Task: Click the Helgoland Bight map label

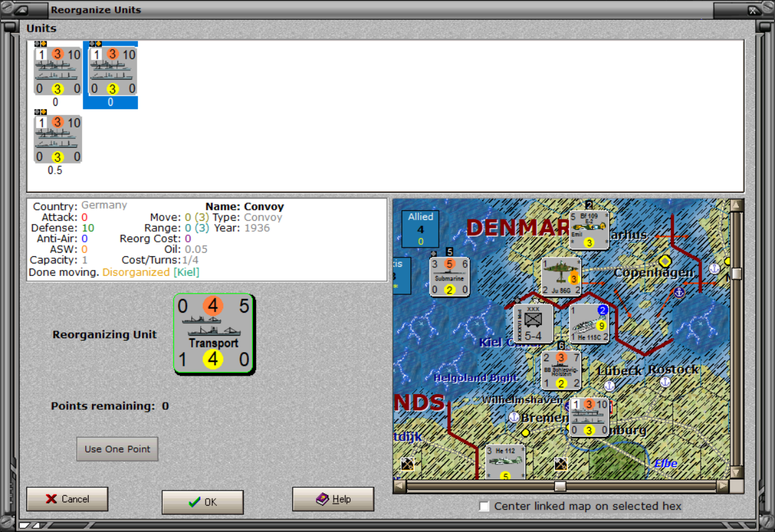Action: point(476,378)
